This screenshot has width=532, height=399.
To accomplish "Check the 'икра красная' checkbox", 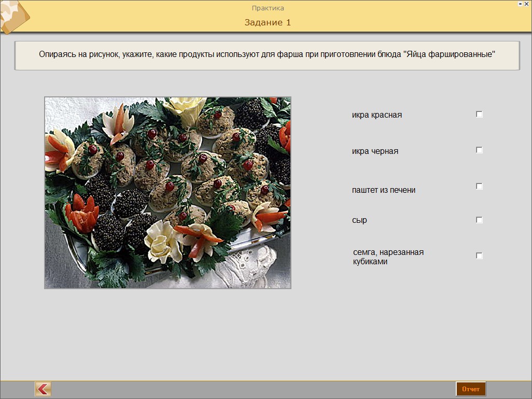I will 479,115.
